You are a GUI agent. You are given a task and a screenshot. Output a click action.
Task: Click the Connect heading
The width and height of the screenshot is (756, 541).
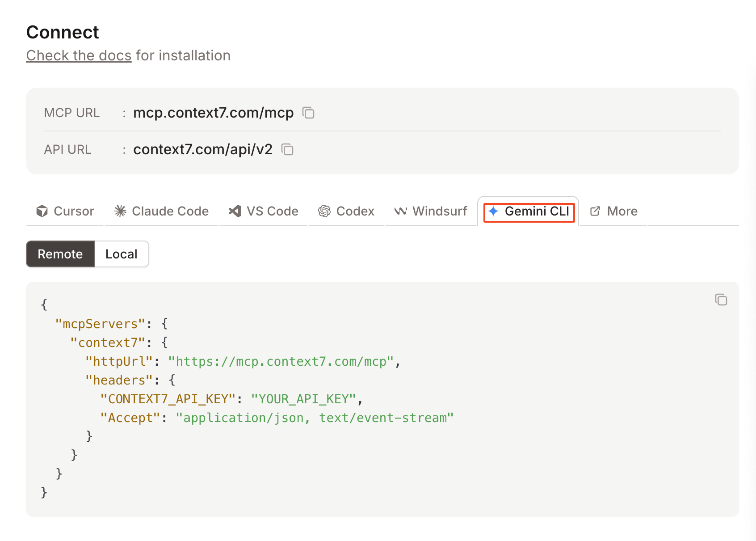click(x=63, y=32)
